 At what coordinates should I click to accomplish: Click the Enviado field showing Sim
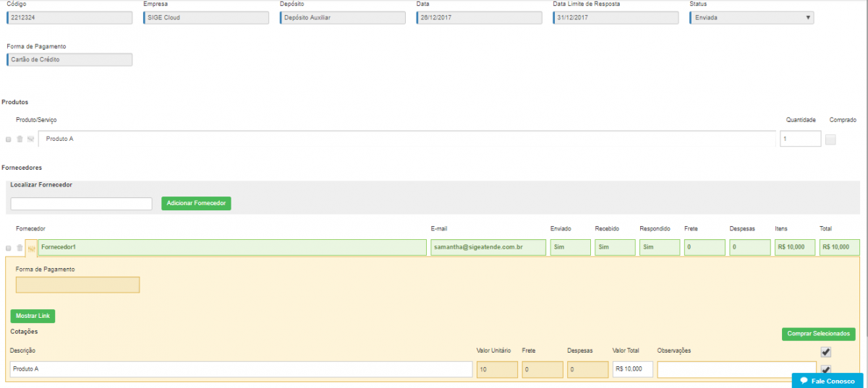pos(570,247)
